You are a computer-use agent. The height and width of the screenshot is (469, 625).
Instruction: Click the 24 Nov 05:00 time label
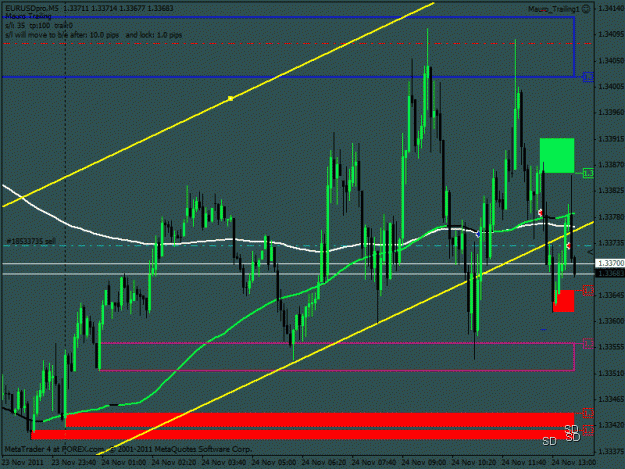tap(274, 462)
